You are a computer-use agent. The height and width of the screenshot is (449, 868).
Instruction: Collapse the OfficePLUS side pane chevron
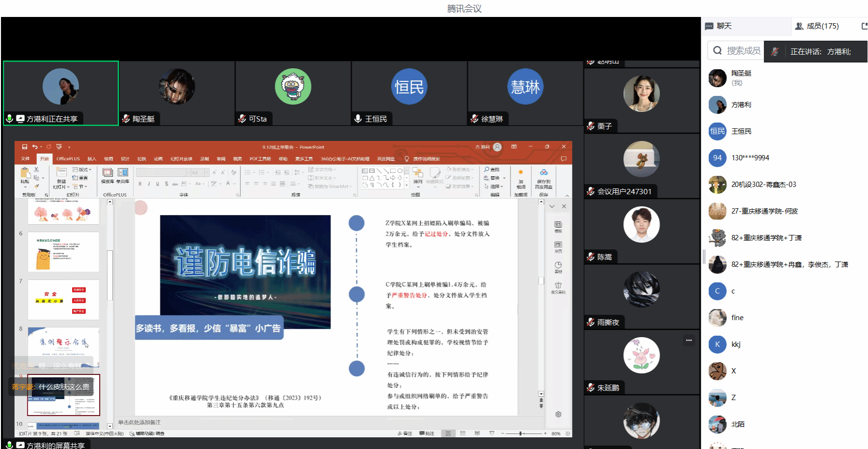click(552, 206)
